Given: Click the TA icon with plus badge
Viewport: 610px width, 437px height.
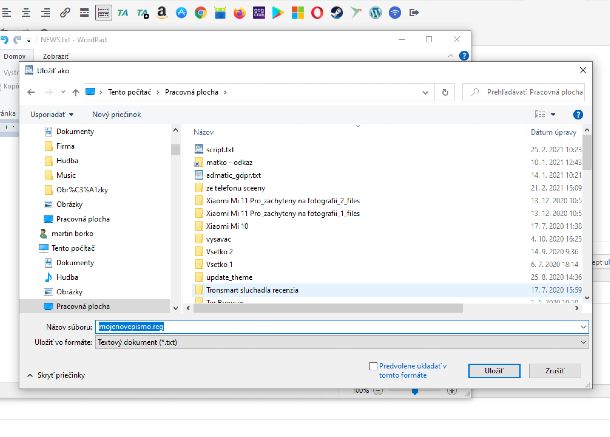Looking at the screenshot, I should (142, 14).
